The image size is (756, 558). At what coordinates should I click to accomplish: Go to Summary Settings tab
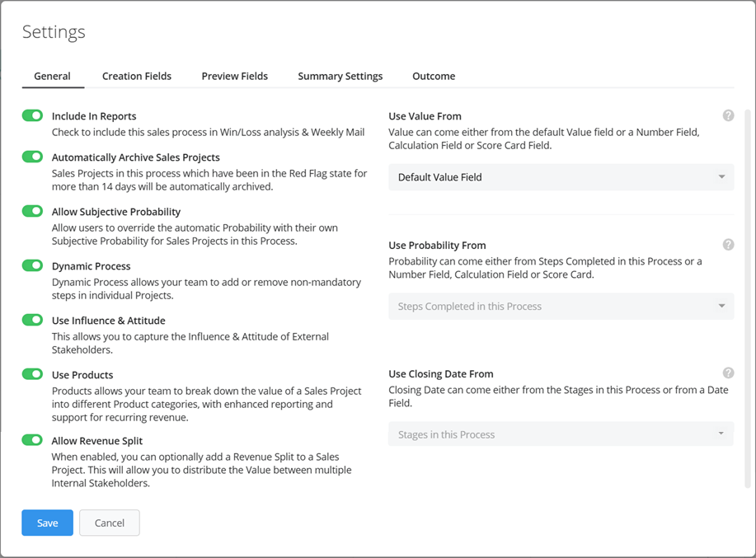pyautogui.click(x=340, y=76)
